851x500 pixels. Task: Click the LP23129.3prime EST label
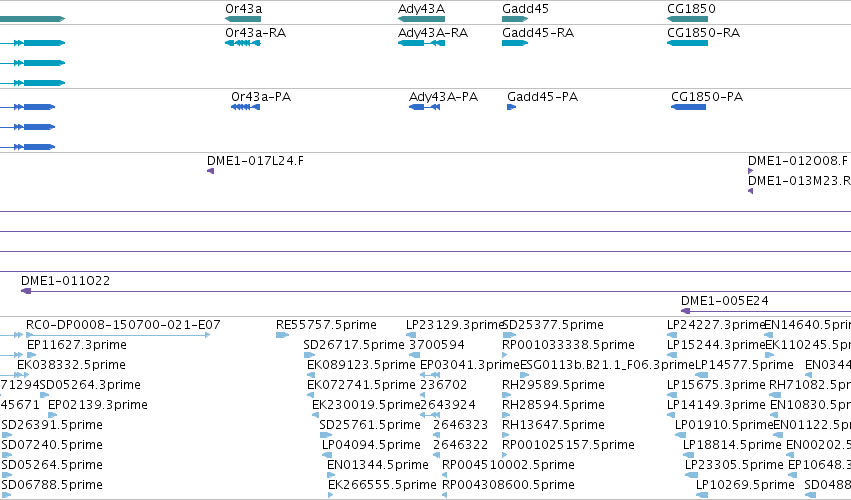(x=455, y=325)
